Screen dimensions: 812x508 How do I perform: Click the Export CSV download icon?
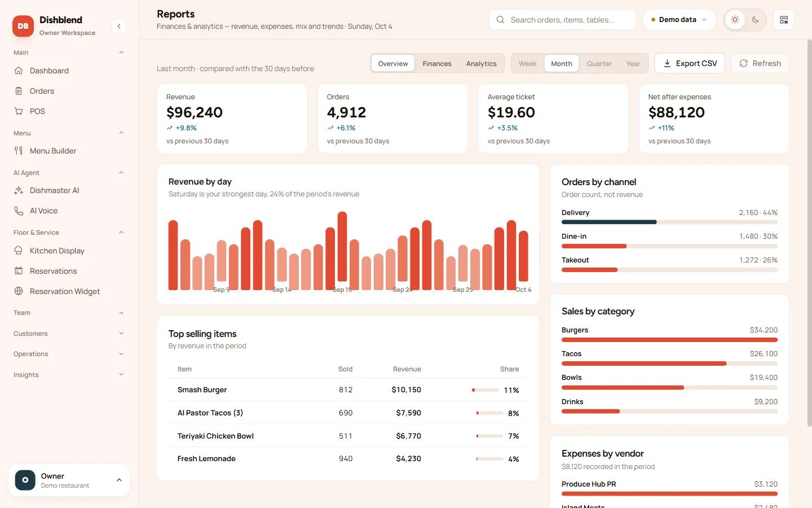coord(667,63)
